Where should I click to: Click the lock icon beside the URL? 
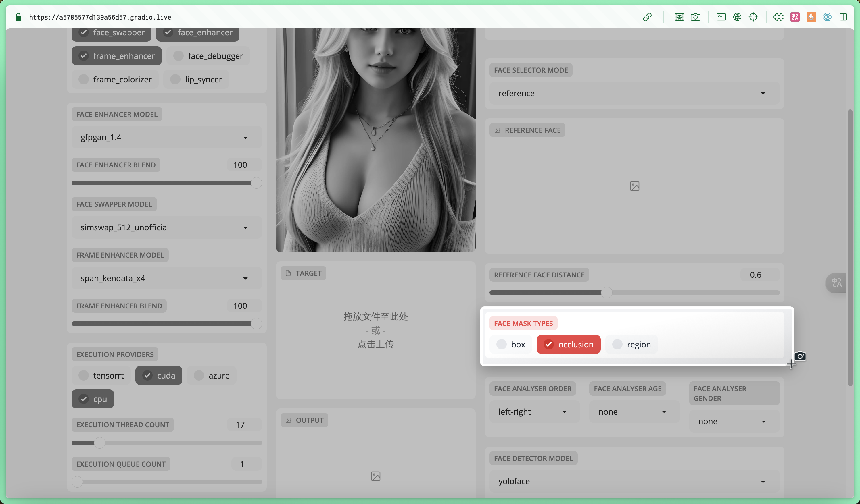[18, 17]
